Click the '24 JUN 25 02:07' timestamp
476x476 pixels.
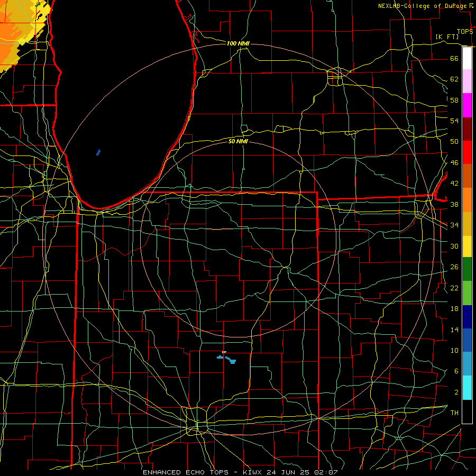(302, 472)
